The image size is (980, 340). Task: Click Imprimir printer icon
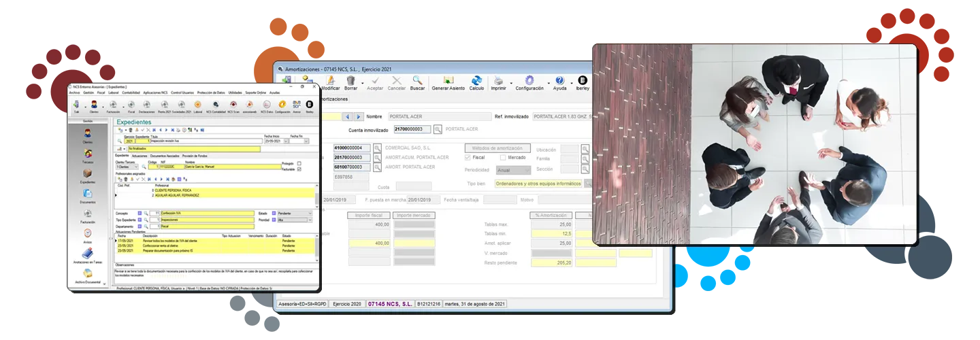498,80
